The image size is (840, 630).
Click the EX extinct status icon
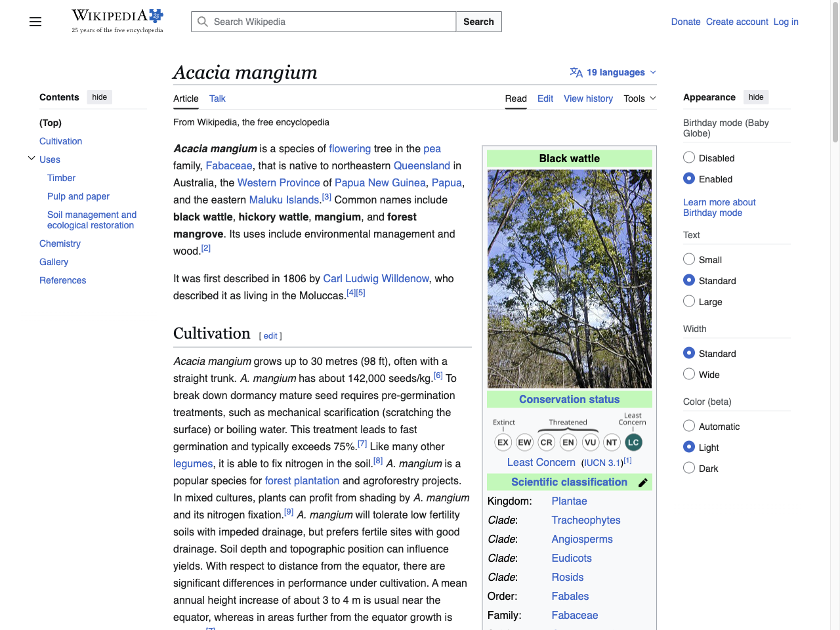tap(503, 442)
